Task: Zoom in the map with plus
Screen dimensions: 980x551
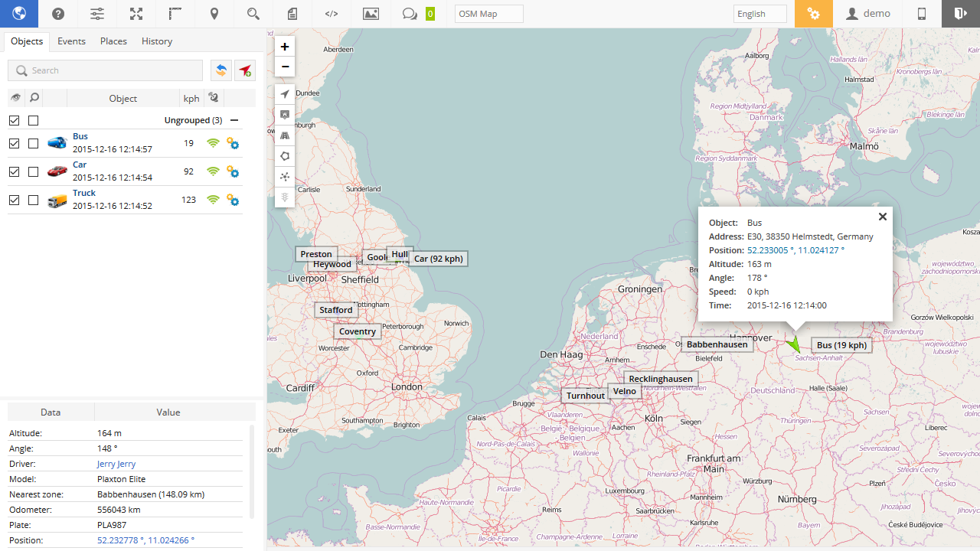Action: click(285, 47)
